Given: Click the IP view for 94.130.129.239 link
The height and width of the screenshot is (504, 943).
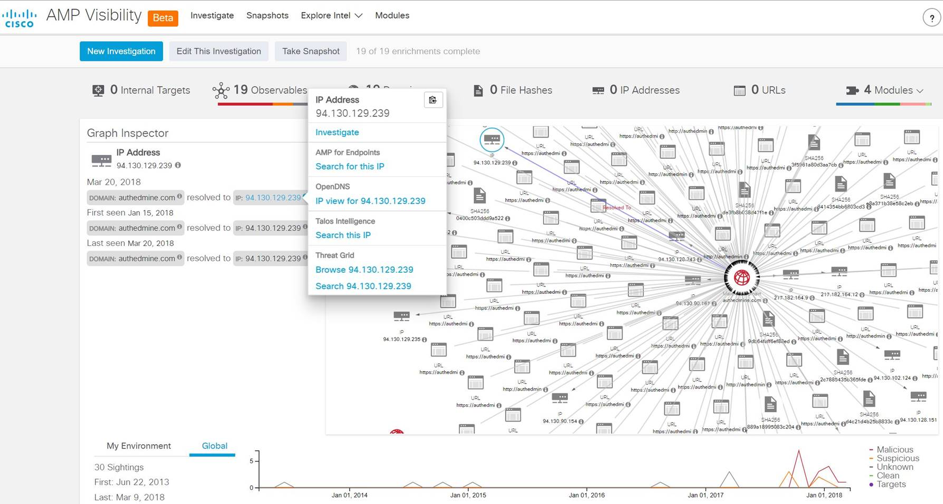Looking at the screenshot, I should point(370,201).
